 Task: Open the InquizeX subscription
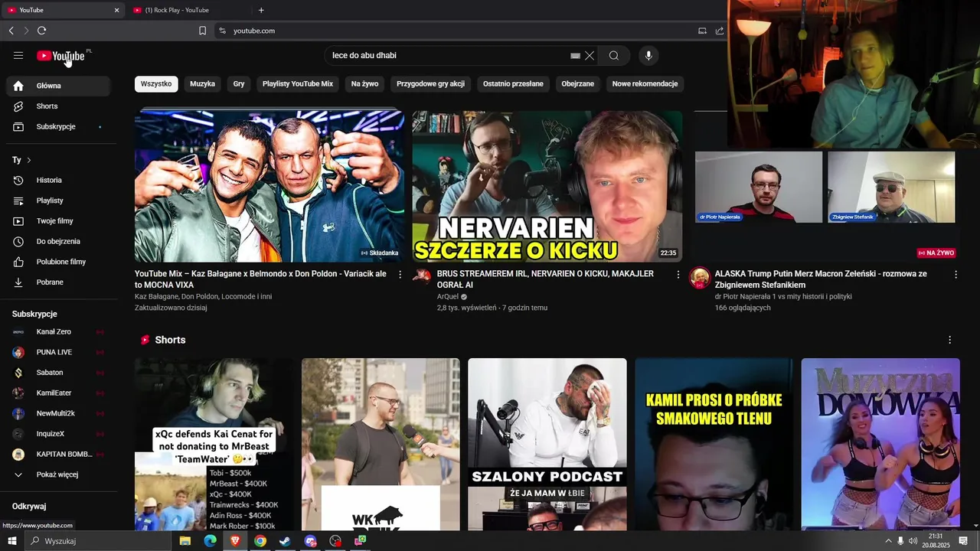(x=58, y=434)
